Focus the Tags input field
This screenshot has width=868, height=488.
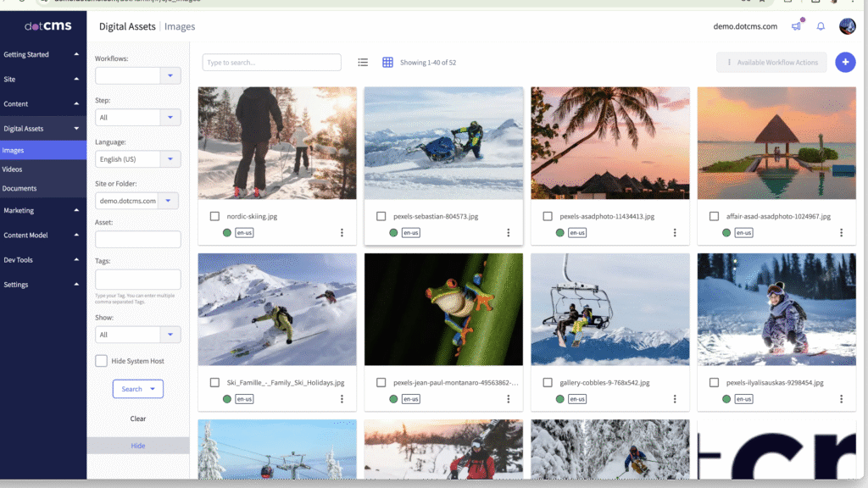138,280
